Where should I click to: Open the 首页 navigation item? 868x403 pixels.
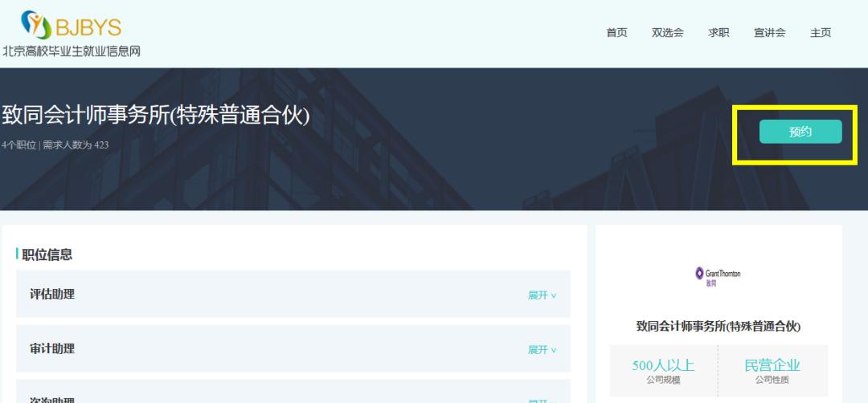click(616, 33)
